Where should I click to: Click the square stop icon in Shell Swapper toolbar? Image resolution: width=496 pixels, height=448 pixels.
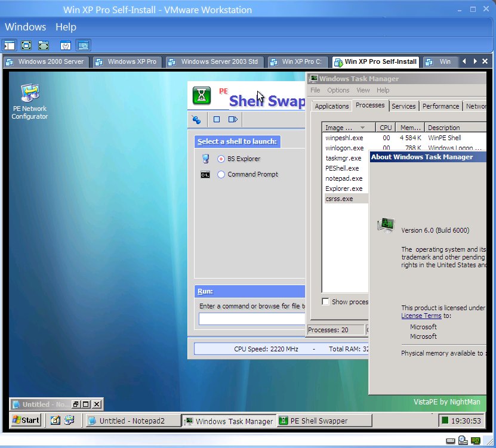217,119
